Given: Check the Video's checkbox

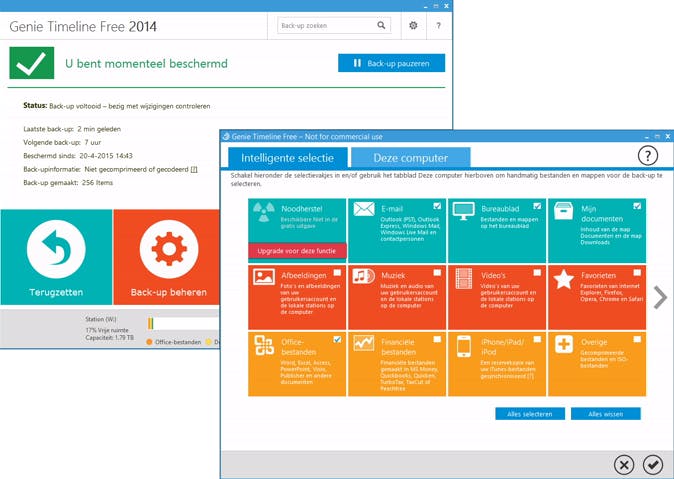Looking at the screenshot, I should click(x=537, y=273).
